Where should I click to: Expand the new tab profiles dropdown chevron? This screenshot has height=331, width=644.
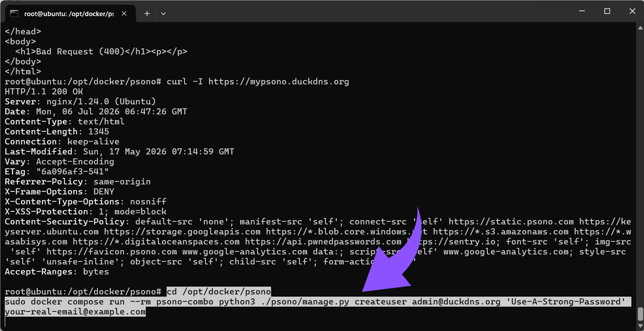[x=163, y=13]
